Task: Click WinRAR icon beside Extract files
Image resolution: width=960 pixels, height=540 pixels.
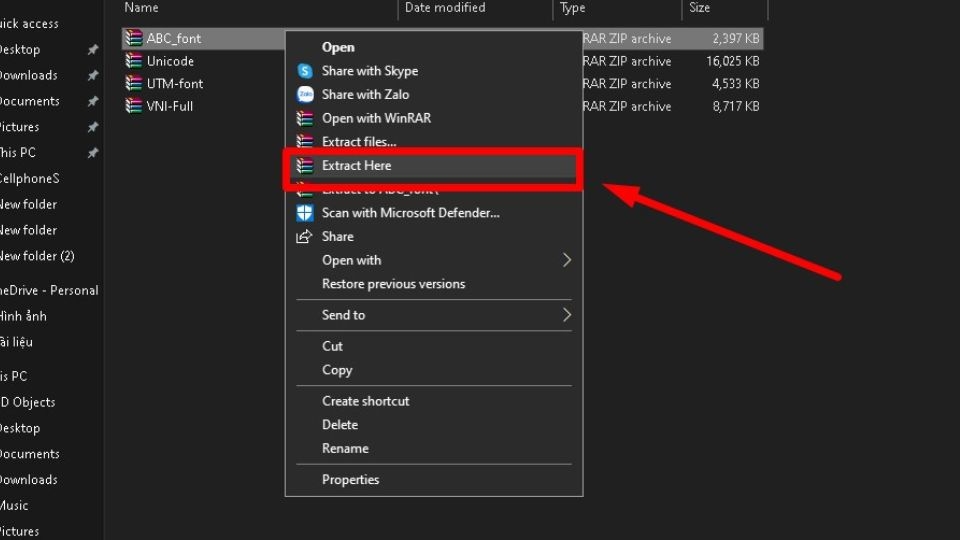Action: click(305, 141)
